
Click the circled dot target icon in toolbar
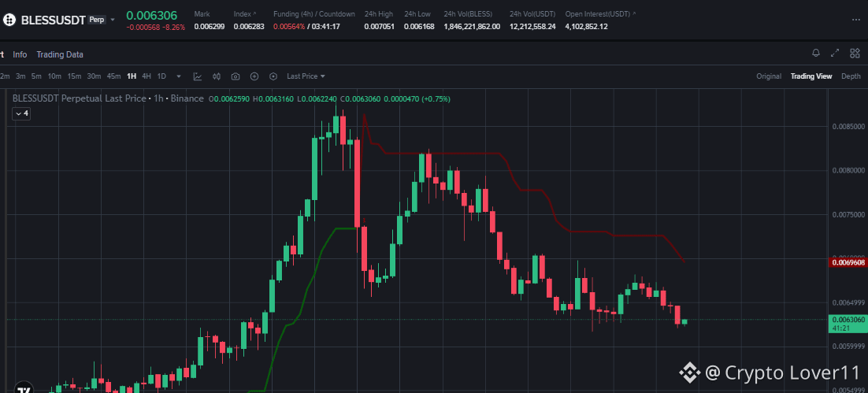click(x=273, y=76)
